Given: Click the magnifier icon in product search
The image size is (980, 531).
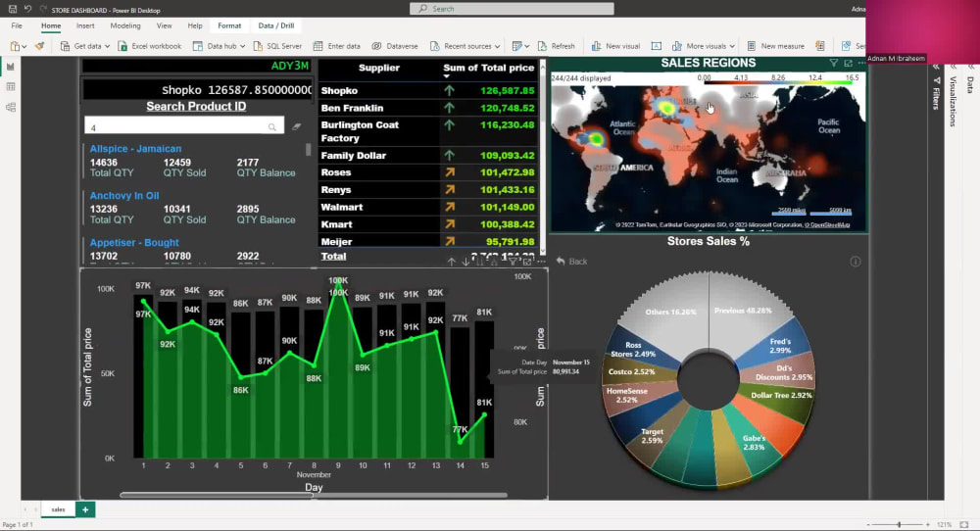Looking at the screenshot, I should click(271, 127).
